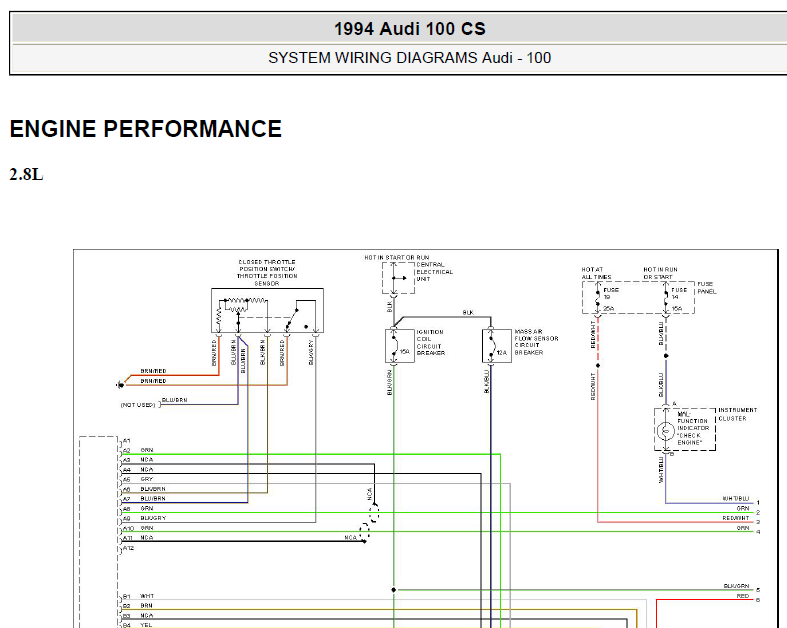Select 'SYSTEM WIRING DIAGRAMS Audi - 100' subtitle

pos(410,58)
